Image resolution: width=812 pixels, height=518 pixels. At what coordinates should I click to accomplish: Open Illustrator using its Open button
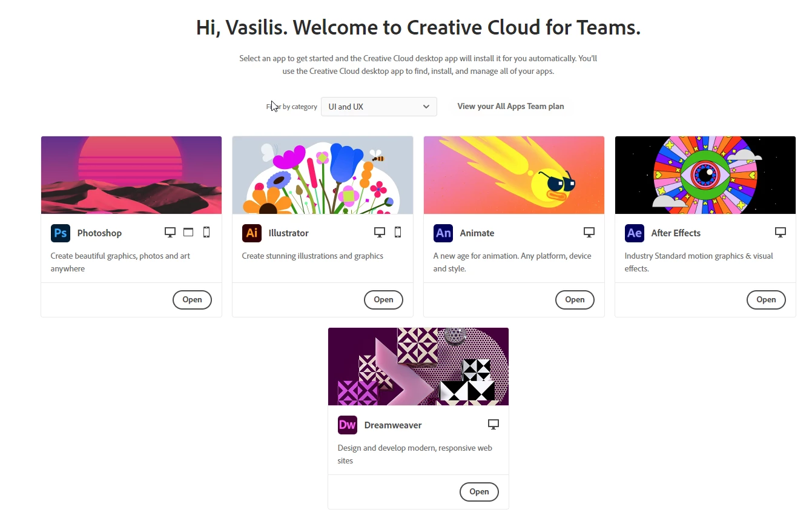383,300
